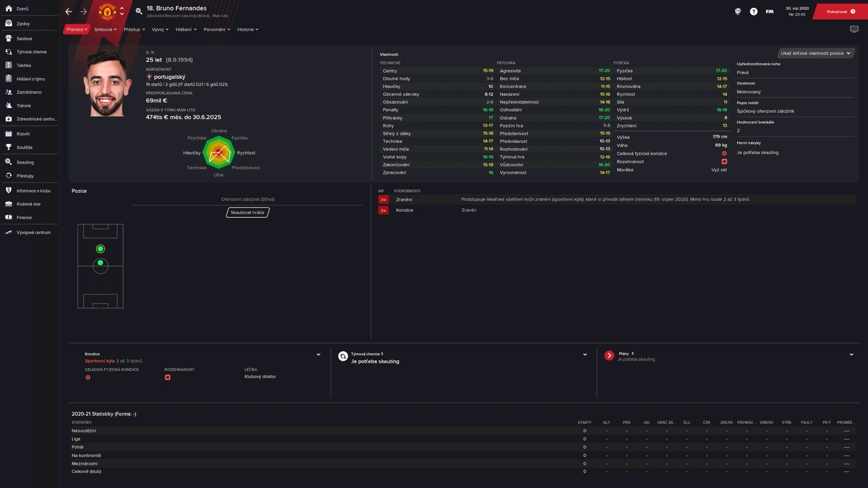Click the Manchester United club badge

[x=107, y=11]
